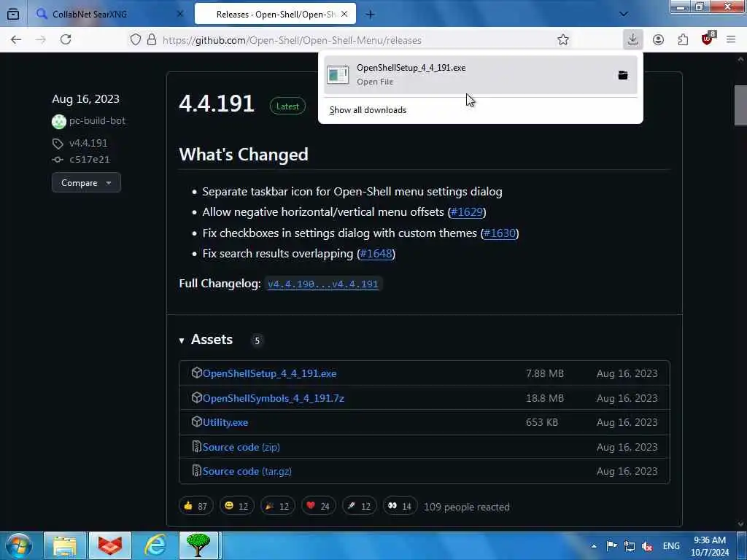The width and height of the screenshot is (747, 560).
Task: Open issue #1629 link
Action: pos(466,212)
